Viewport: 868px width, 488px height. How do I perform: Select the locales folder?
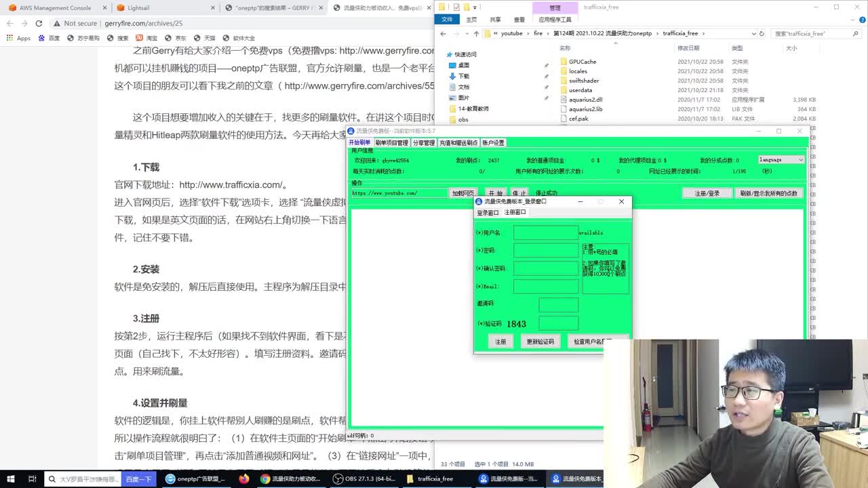(x=578, y=71)
